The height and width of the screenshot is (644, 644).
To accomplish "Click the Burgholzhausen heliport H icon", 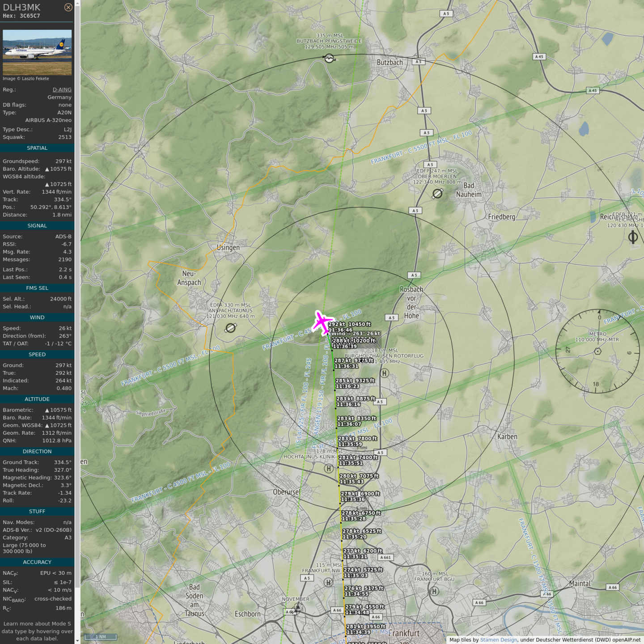I will [x=384, y=373].
